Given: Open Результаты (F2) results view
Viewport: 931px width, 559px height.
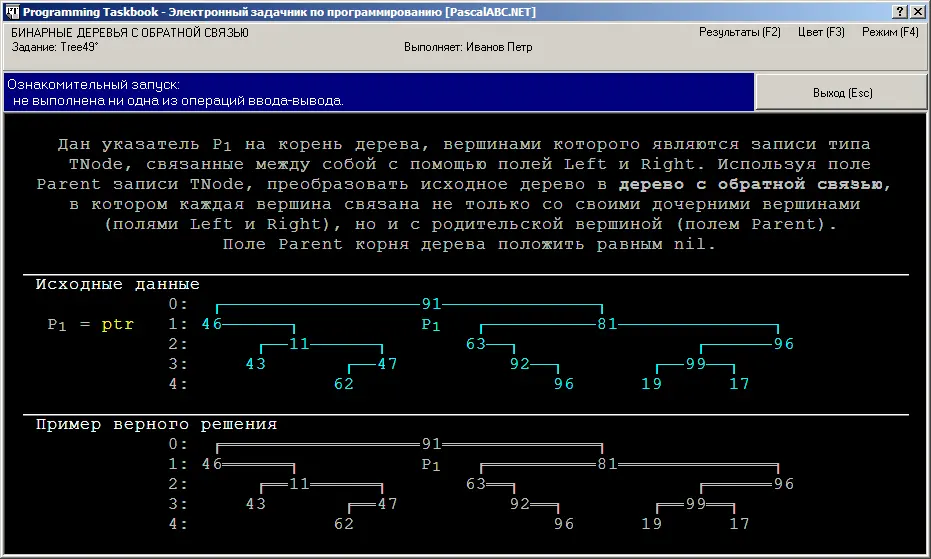Looking at the screenshot, I should tap(739, 32).
